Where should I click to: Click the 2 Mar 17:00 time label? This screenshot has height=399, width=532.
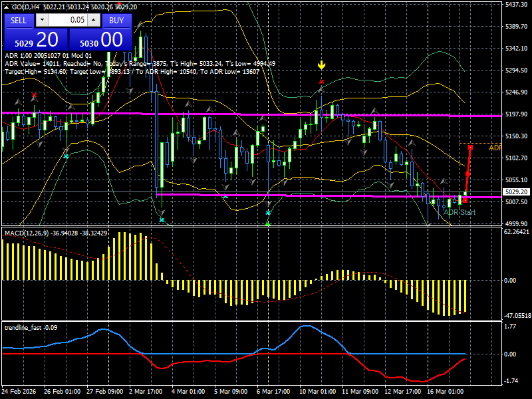point(146,392)
